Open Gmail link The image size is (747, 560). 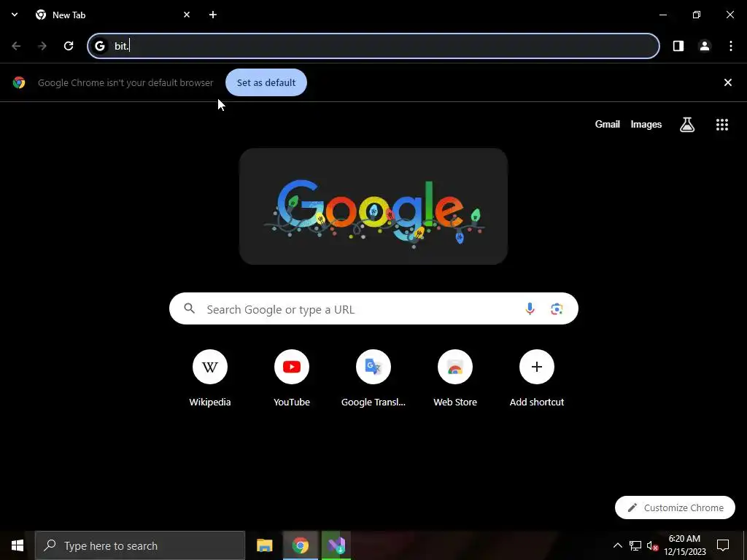(608, 124)
